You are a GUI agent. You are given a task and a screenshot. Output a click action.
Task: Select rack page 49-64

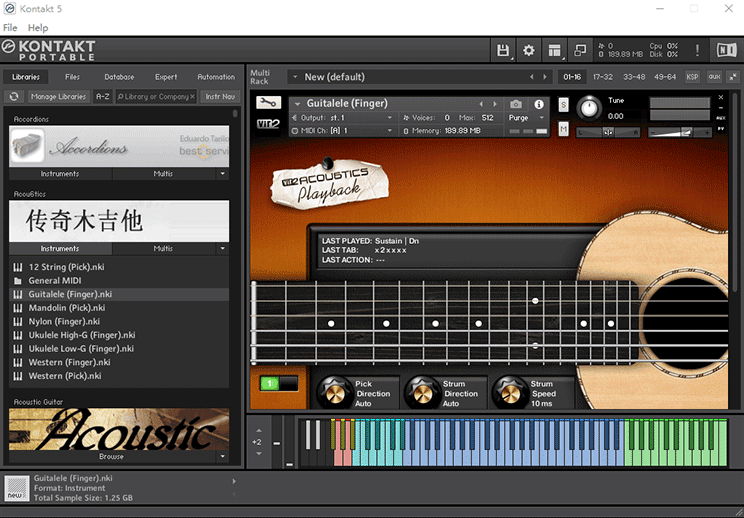coord(665,77)
